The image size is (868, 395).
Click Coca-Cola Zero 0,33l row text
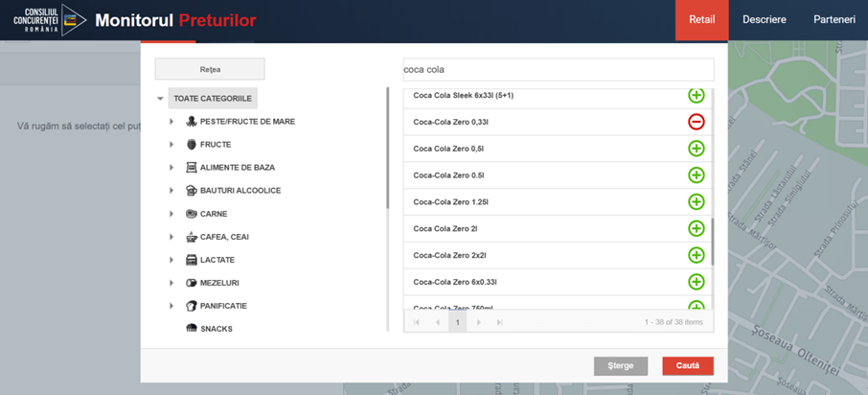tap(450, 122)
